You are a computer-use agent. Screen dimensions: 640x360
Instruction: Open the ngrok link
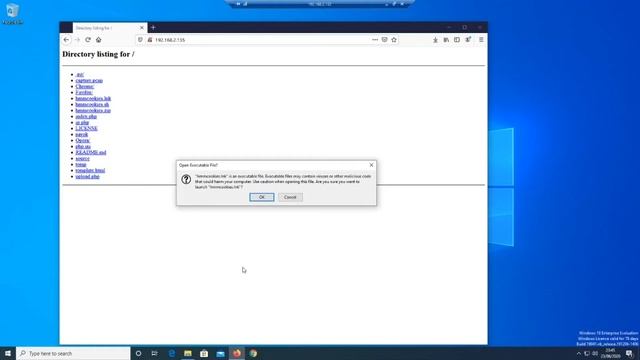point(82,134)
